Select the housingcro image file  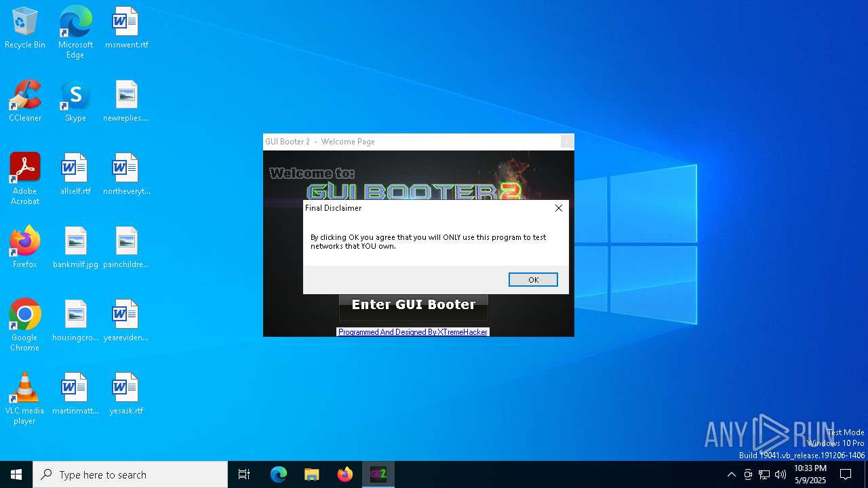pyautogui.click(x=75, y=321)
